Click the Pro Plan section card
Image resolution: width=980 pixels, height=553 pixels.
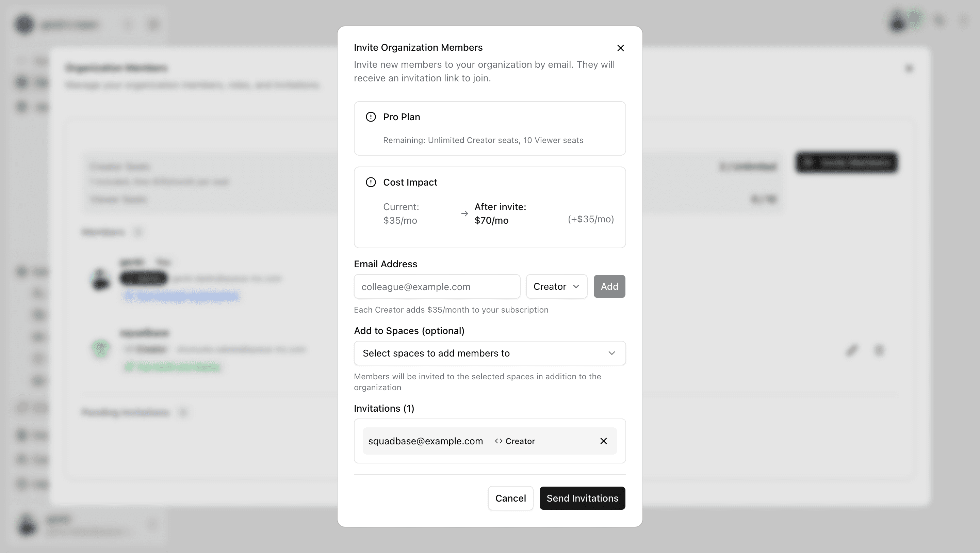click(x=490, y=128)
